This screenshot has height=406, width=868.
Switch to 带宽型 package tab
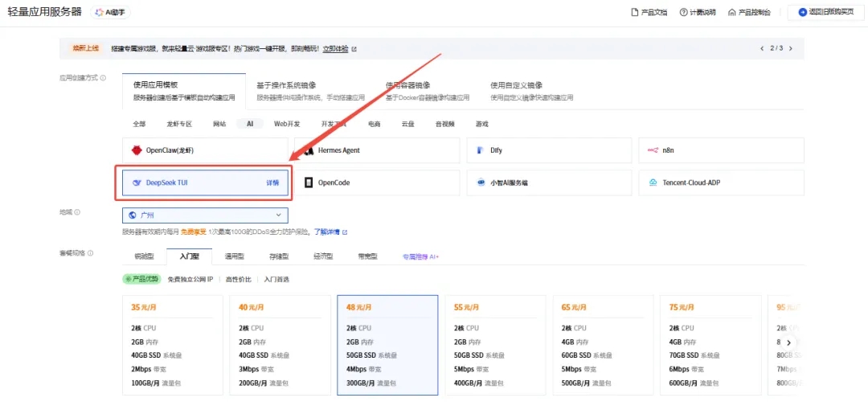(367, 257)
